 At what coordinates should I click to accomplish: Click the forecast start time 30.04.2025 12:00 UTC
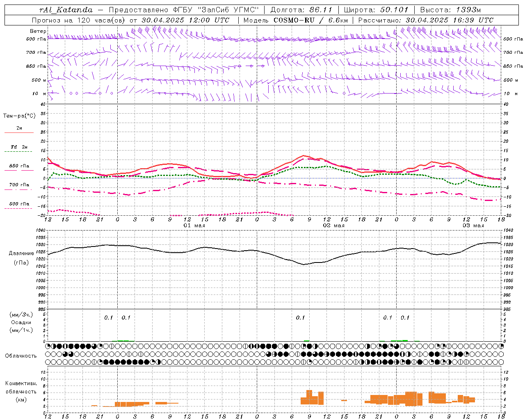(x=185, y=20)
